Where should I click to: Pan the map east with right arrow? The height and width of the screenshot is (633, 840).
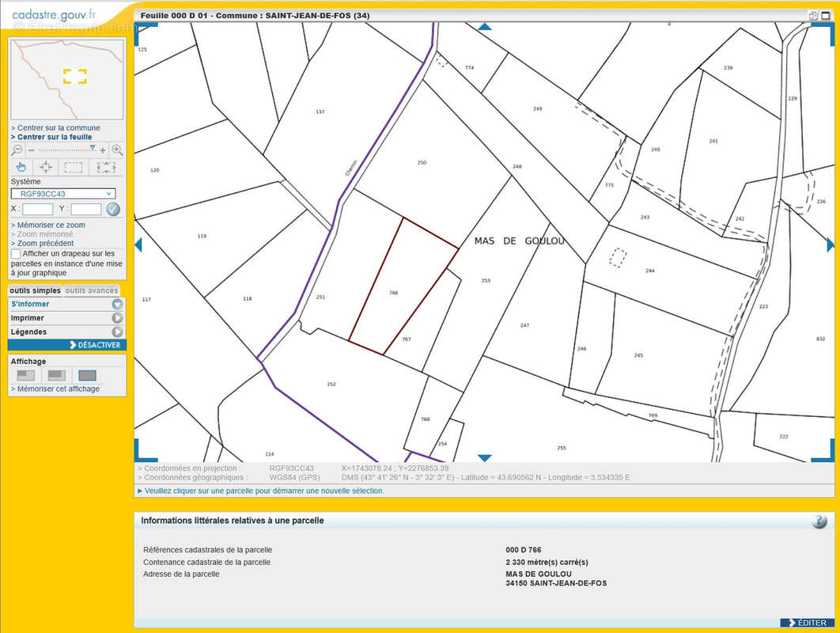click(x=830, y=244)
